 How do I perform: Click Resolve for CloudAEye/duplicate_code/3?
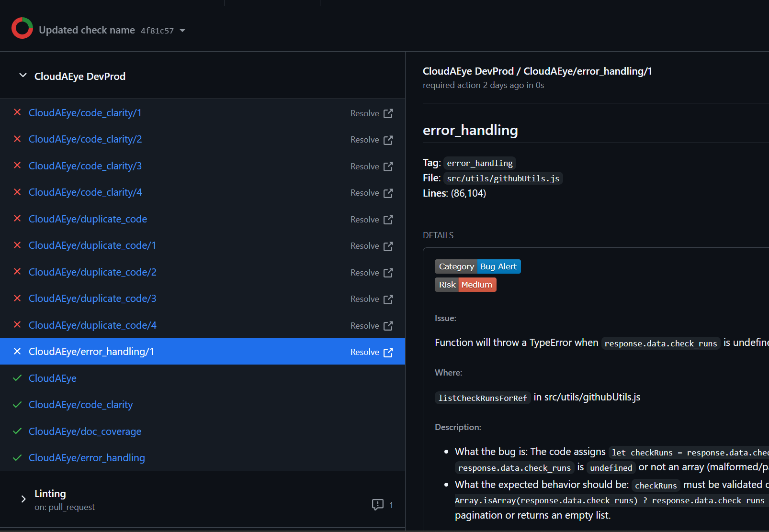[364, 299]
